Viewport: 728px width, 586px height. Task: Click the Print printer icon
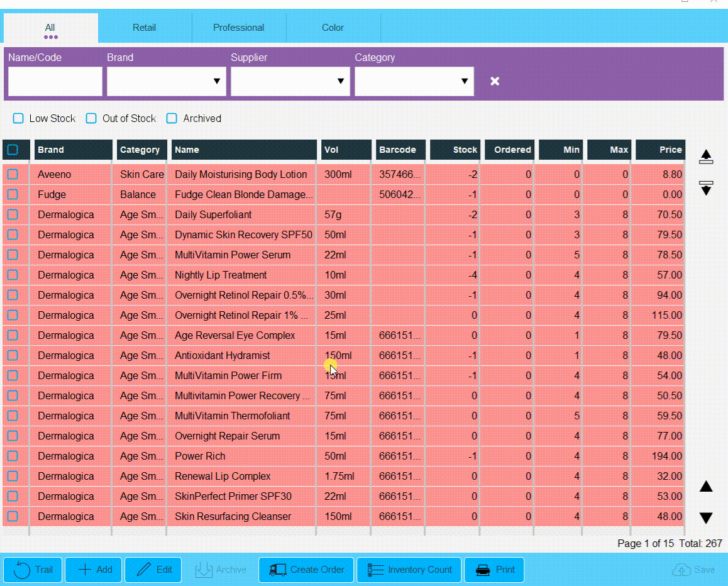[483, 570]
